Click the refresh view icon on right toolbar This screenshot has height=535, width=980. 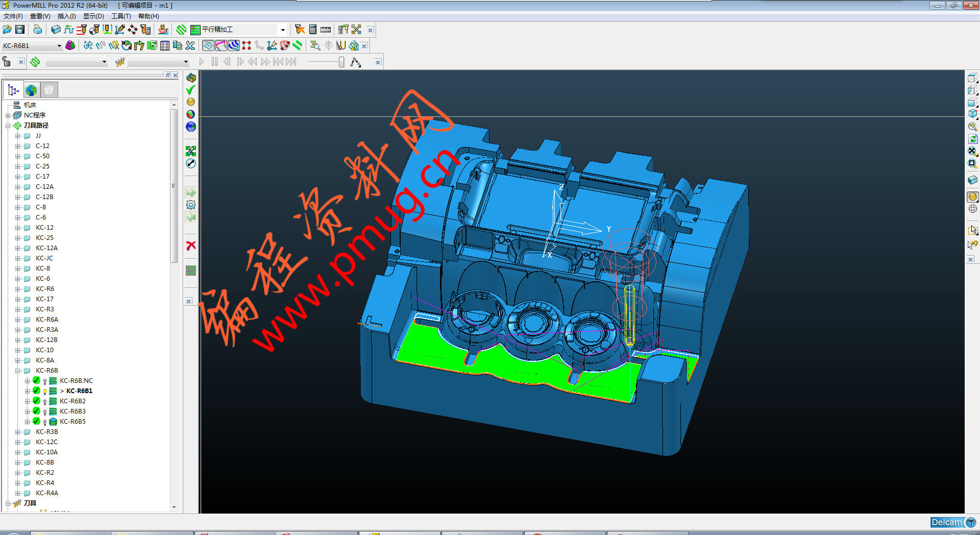click(973, 139)
